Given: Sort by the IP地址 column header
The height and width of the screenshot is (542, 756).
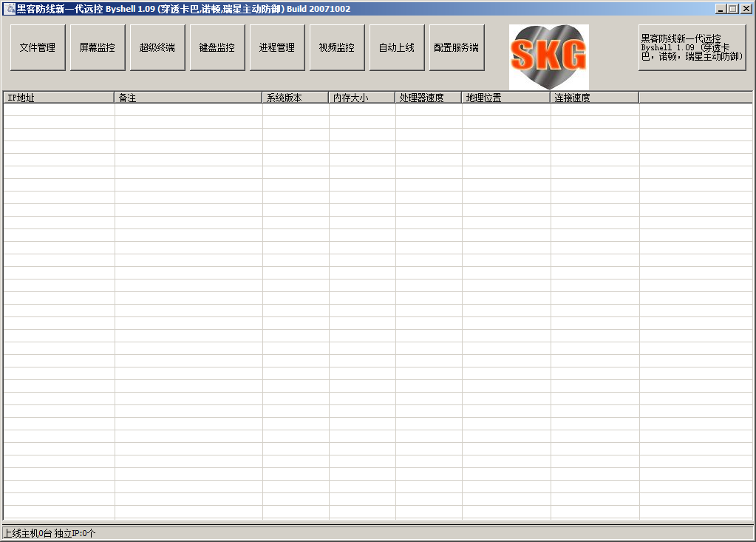Looking at the screenshot, I should (59, 98).
